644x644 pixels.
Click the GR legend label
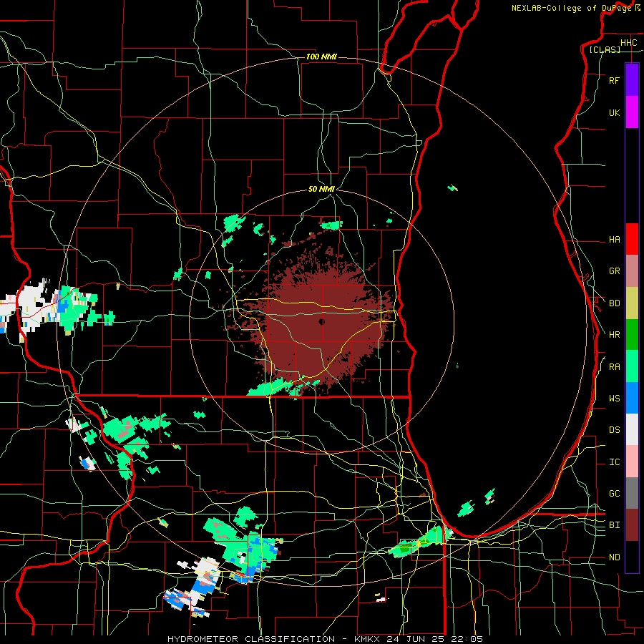[614, 271]
